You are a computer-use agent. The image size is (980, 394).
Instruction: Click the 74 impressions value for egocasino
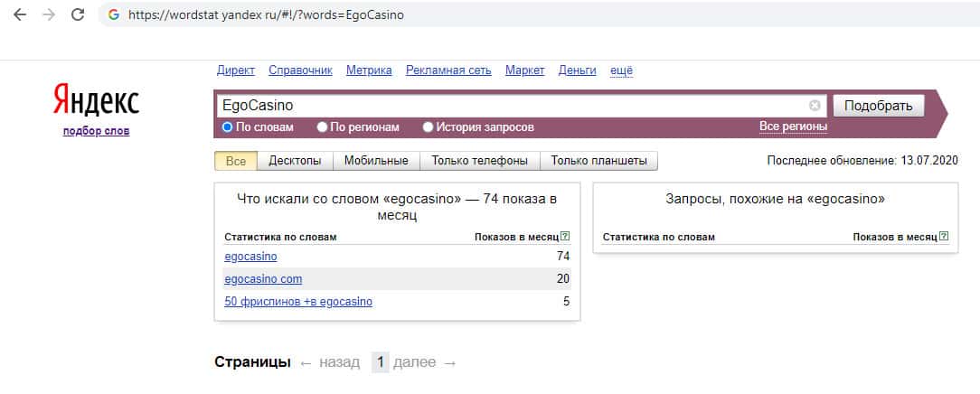click(563, 257)
